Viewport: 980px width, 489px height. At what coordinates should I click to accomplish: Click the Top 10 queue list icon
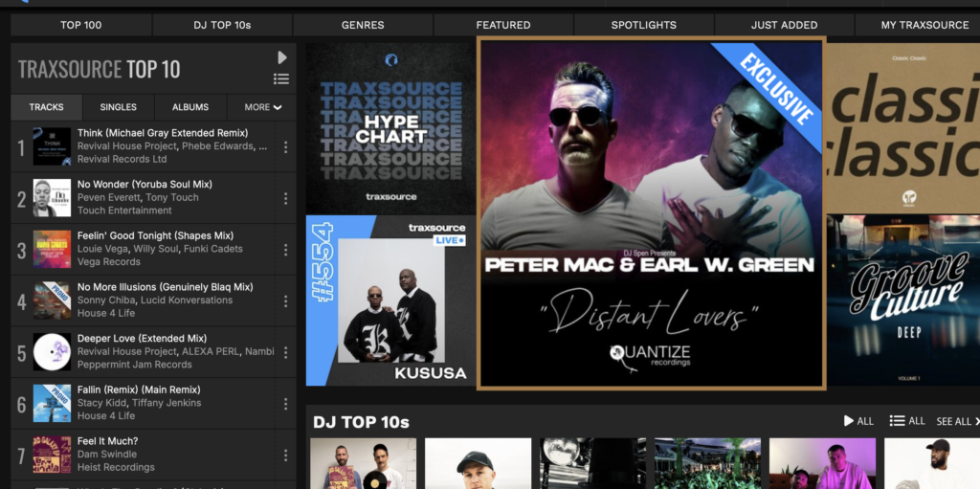click(281, 79)
